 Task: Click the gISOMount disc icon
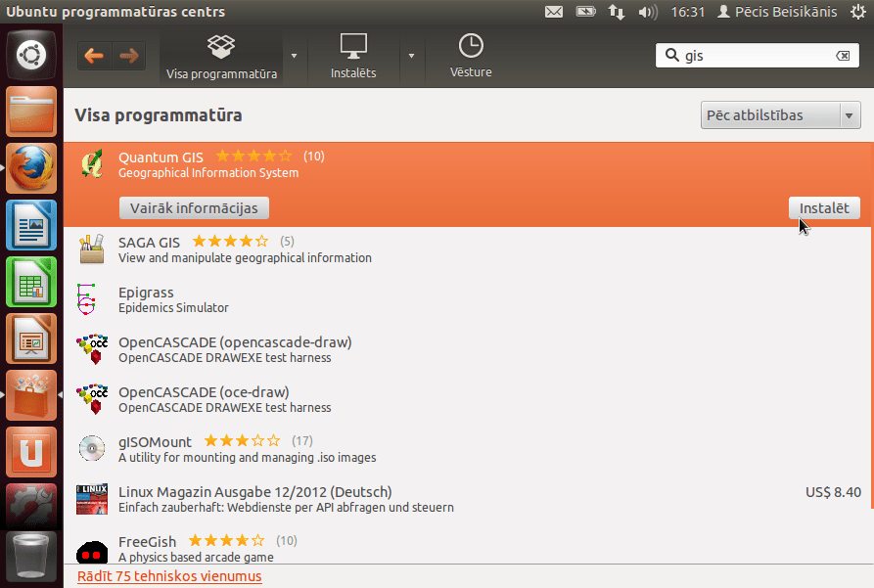[92, 449]
